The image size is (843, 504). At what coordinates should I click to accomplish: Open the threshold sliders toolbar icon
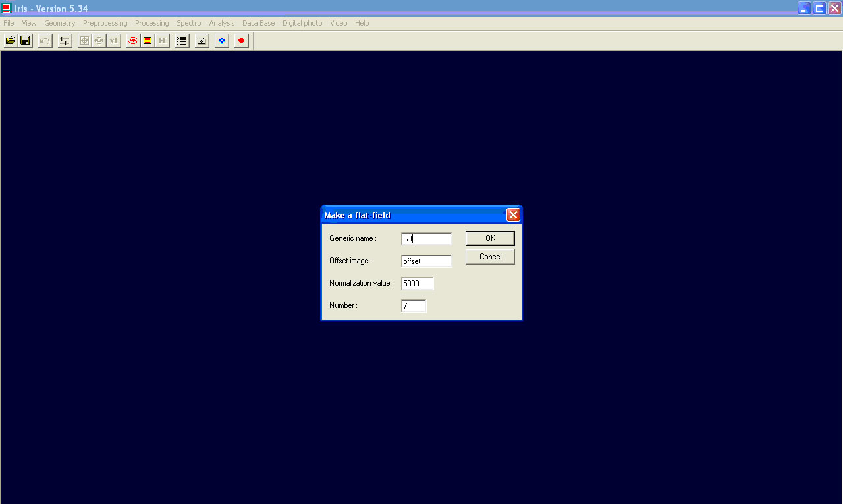click(65, 41)
